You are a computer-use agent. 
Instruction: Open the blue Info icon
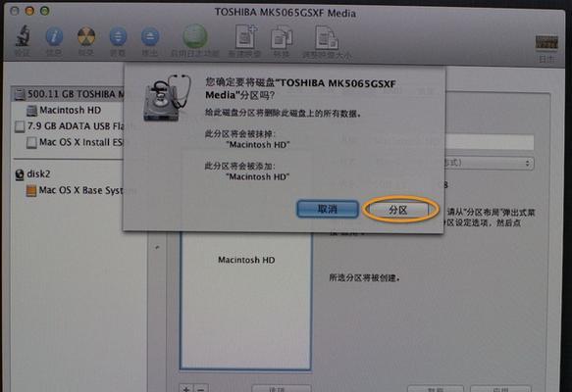(54, 36)
